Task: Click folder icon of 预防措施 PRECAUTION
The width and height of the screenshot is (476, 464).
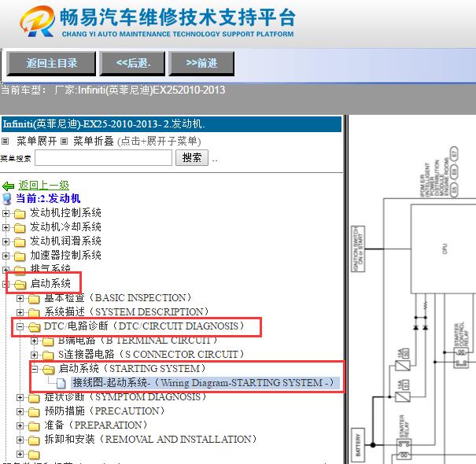Action: coord(34,412)
